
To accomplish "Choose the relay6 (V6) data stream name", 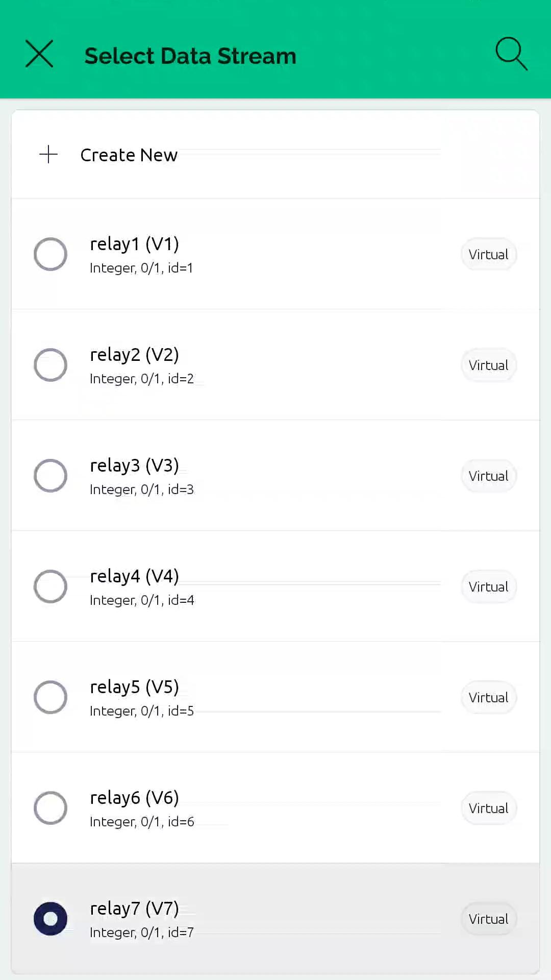I will pyautogui.click(x=134, y=798).
